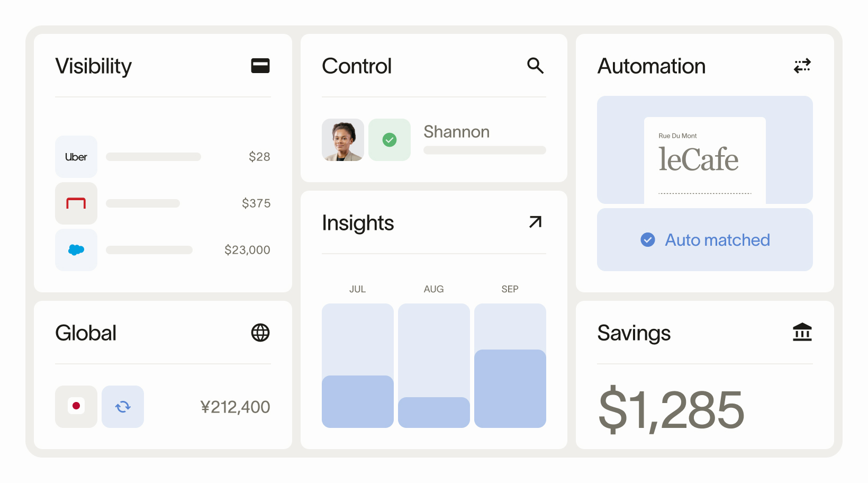The image size is (868, 483).
Task: Select the red bracket merchant logo
Action: 76,203
